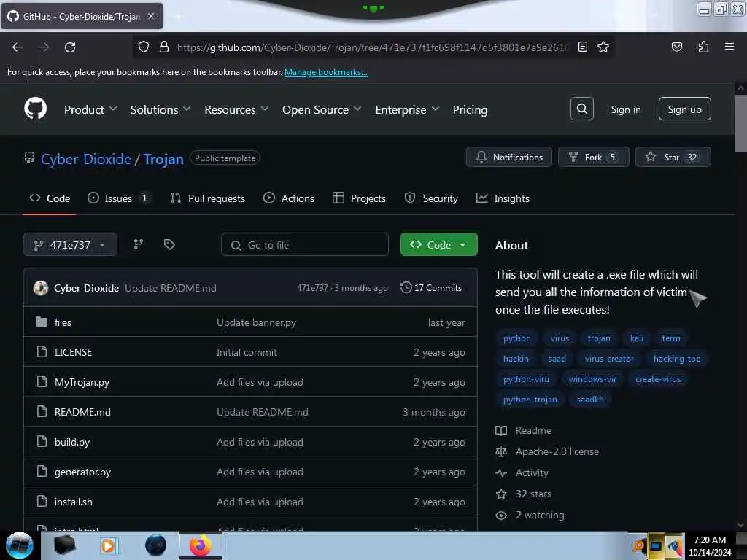Open MyTrojan.py file
Screen dimensions: 747x560
(x=82, y=382)
